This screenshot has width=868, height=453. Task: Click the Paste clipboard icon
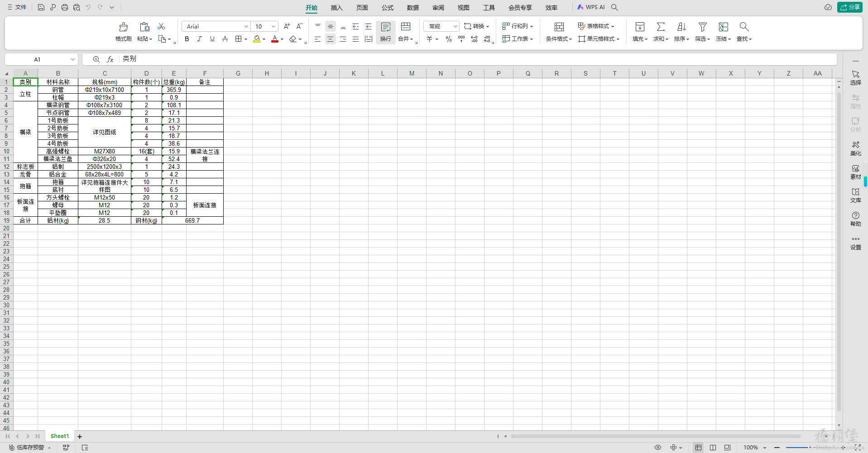[x=144, y=27]
